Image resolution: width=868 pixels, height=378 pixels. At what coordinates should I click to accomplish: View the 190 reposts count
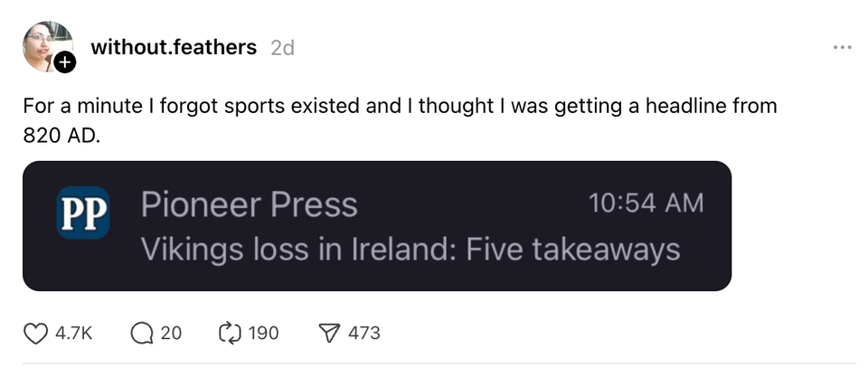pyautogui.click(x=263, y=334)
